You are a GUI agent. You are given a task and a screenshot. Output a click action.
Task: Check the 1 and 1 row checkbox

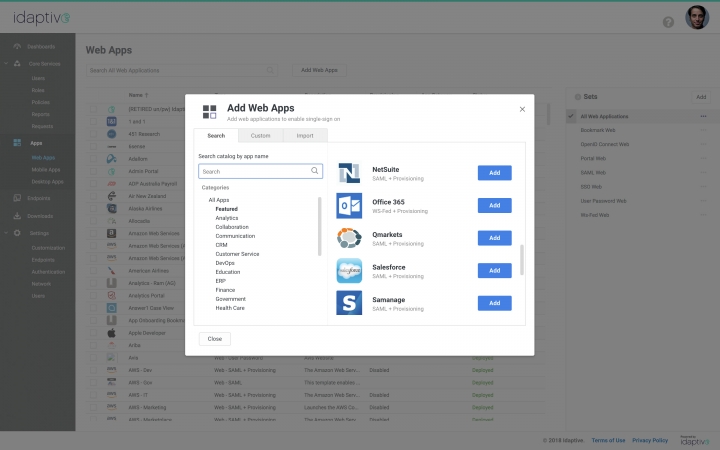(93, 122)
